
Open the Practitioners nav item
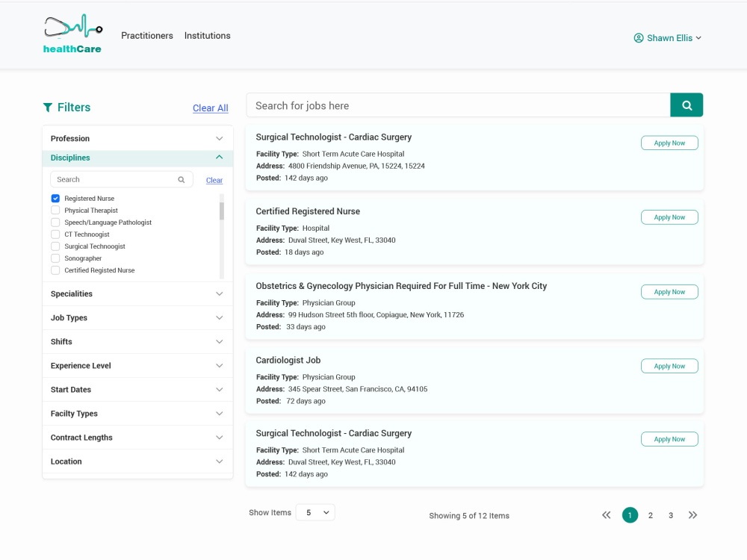click(x=146, y=36)
